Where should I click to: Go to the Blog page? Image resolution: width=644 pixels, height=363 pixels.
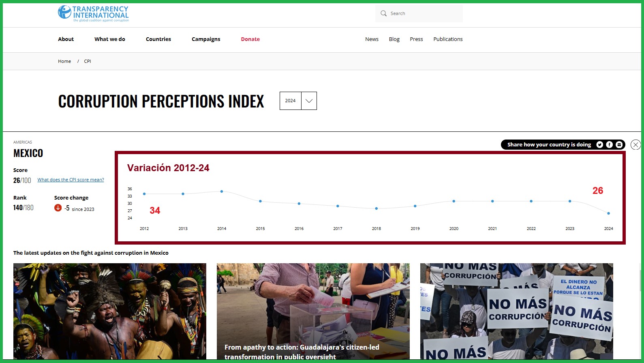(x=394, y=39)
